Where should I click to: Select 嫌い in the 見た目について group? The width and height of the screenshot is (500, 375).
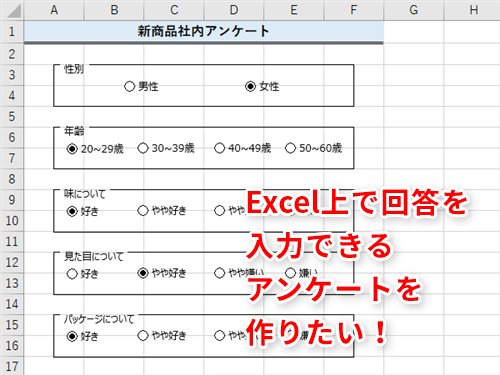point(290,273)
